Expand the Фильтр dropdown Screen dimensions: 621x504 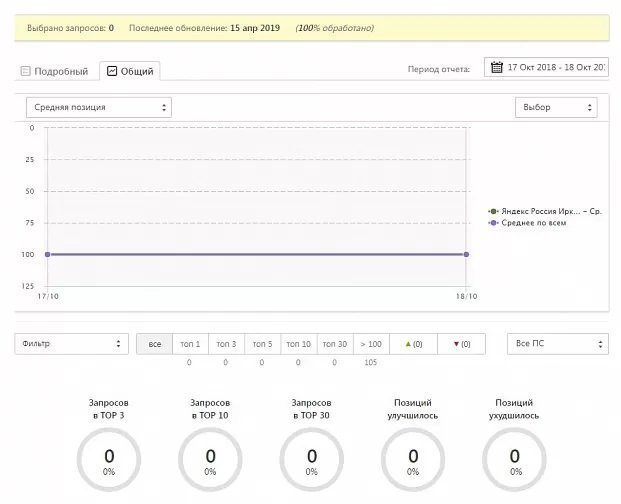[71, 344]
